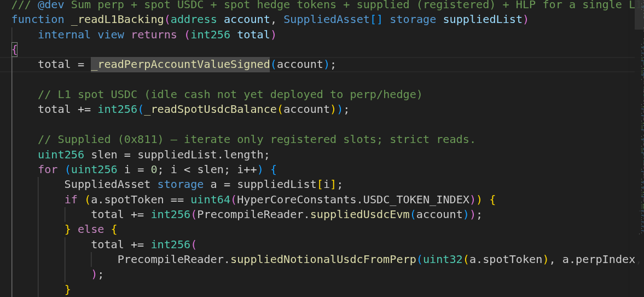Click the 'SuppliedAsset[]' parameter type
The height and width of the screenshot is (297, 644).
tap(333, 19)
